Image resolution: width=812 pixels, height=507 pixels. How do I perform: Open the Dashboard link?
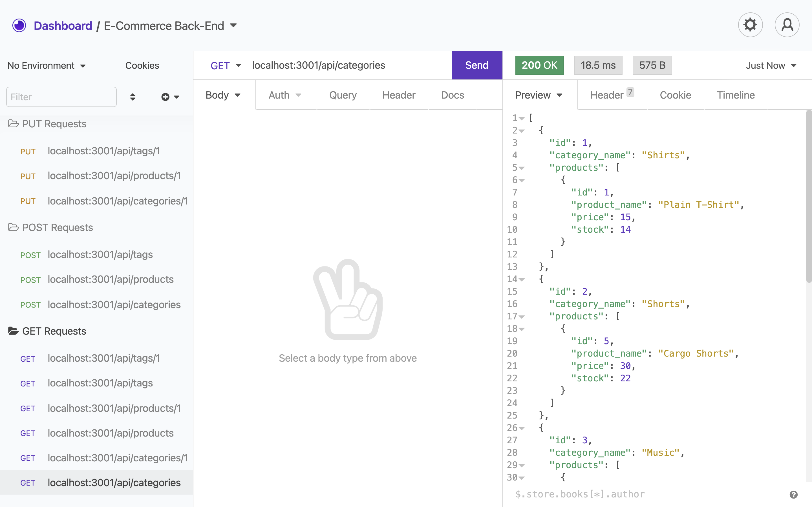pyautogui.click(x=63, y=25)
